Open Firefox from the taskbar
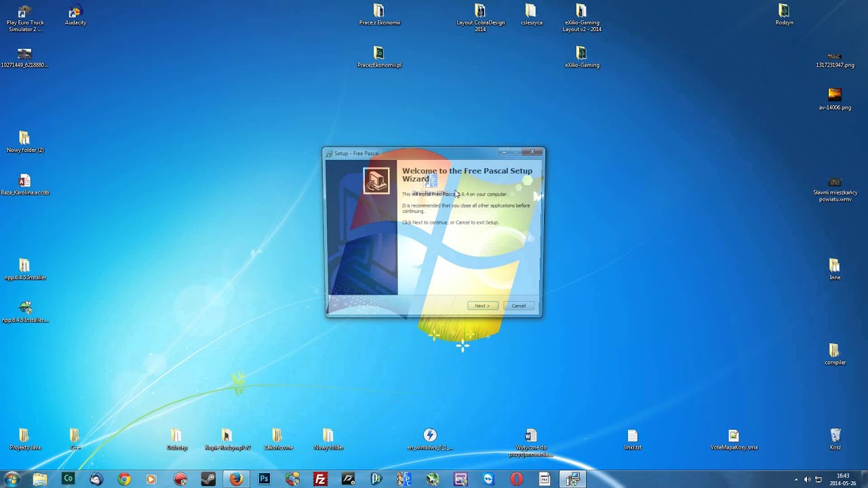The width and height of the screenshot is (868, 488). click(x=236, y=479)
